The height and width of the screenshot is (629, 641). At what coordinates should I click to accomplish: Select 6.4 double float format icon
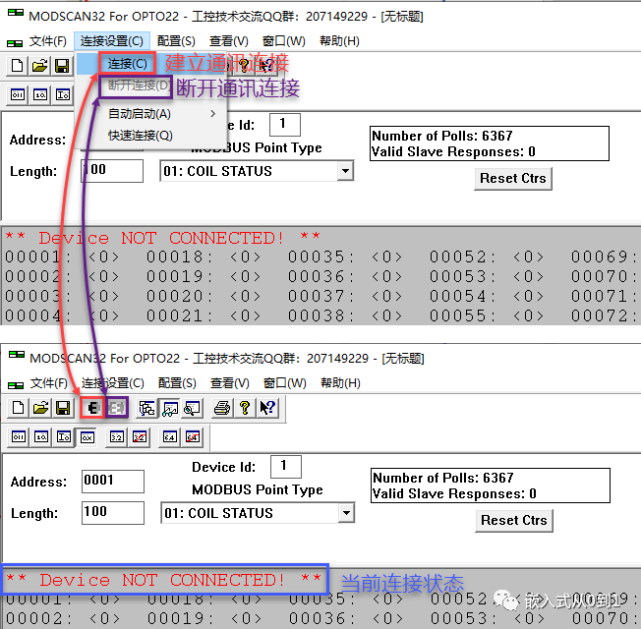click(170, 437)
